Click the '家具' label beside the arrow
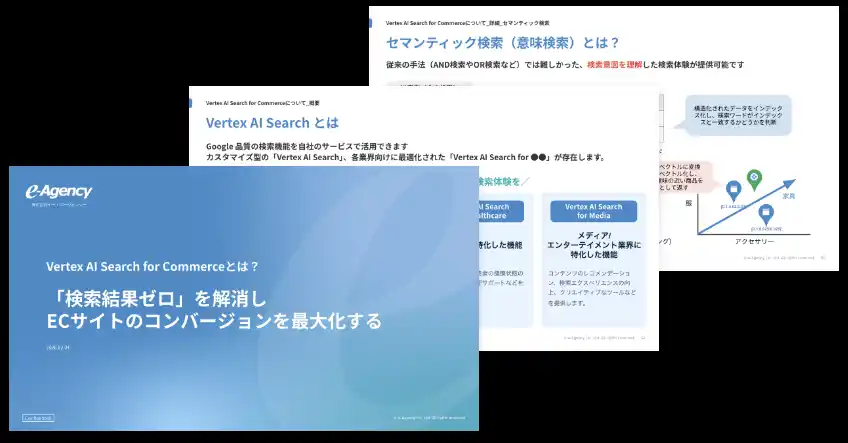The height and width of the screenshot is (443, 848). tap(789, 196)
